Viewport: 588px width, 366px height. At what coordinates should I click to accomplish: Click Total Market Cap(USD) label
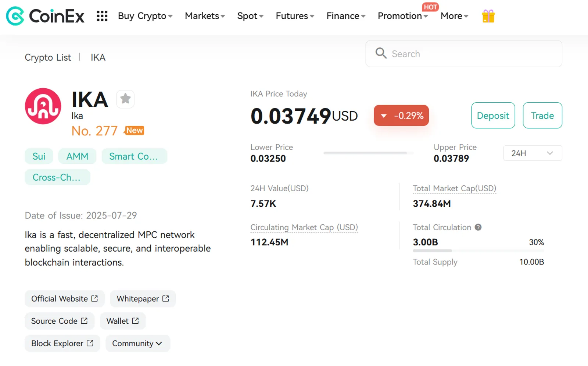[x=455, y=188]
